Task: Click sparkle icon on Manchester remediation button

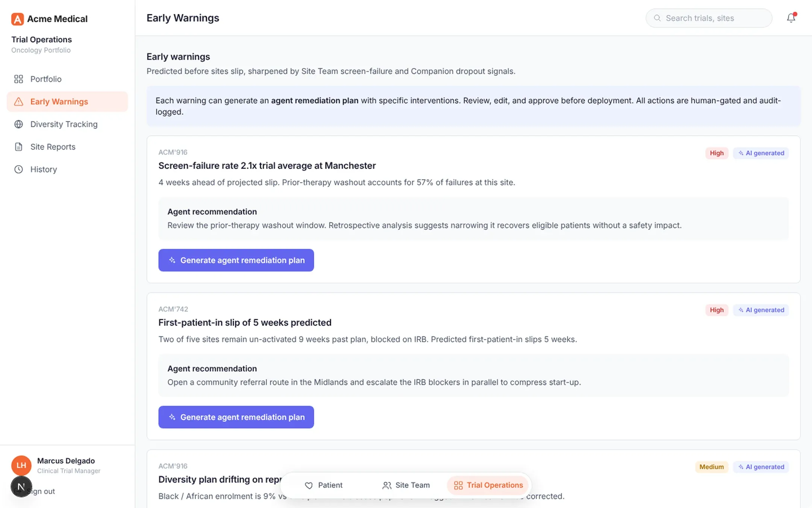Action: (x=172, y=260)
